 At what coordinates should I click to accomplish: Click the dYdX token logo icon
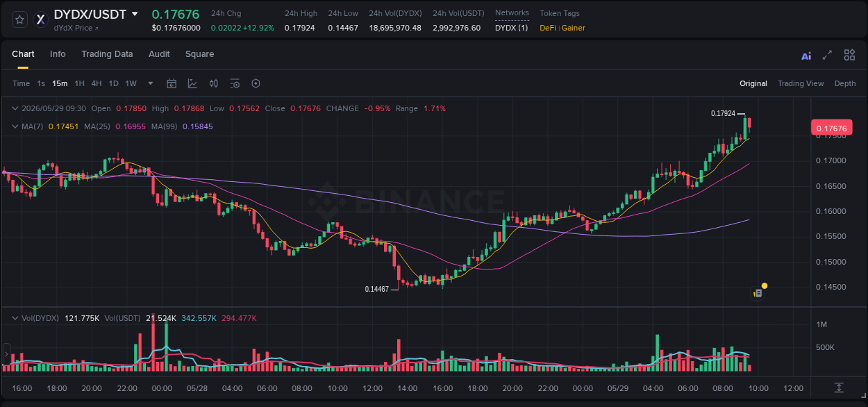[41, 19]
